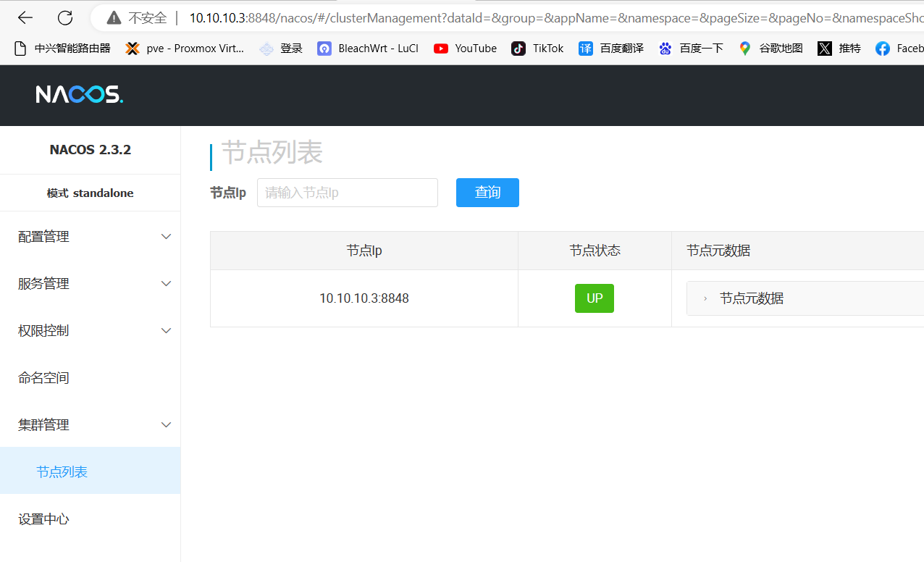Image resolution: width=924 pixels, height=562 pixels.
Task: Open the BleachWrt - LuCI bookmark
Action: [368, 49]
